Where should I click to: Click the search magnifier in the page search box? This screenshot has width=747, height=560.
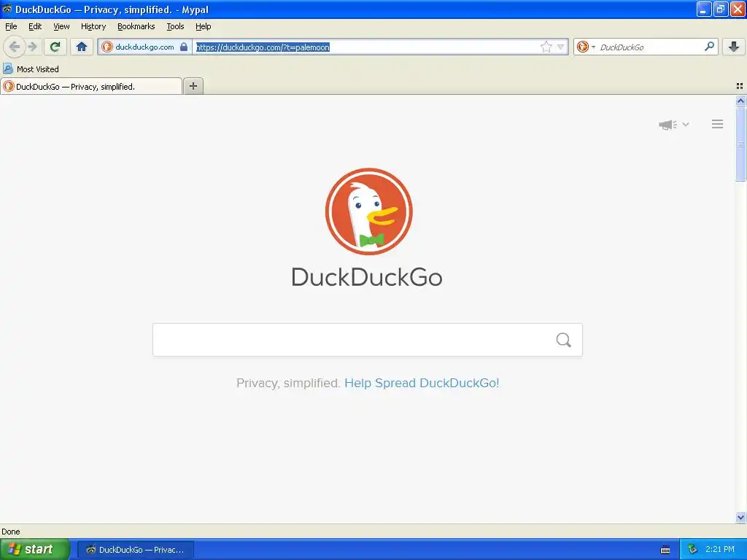pyautogui.click(x=564, y=340)
